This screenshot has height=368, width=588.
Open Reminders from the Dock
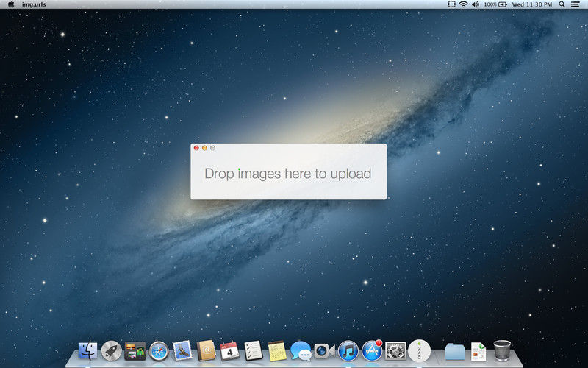click(254, 351)
